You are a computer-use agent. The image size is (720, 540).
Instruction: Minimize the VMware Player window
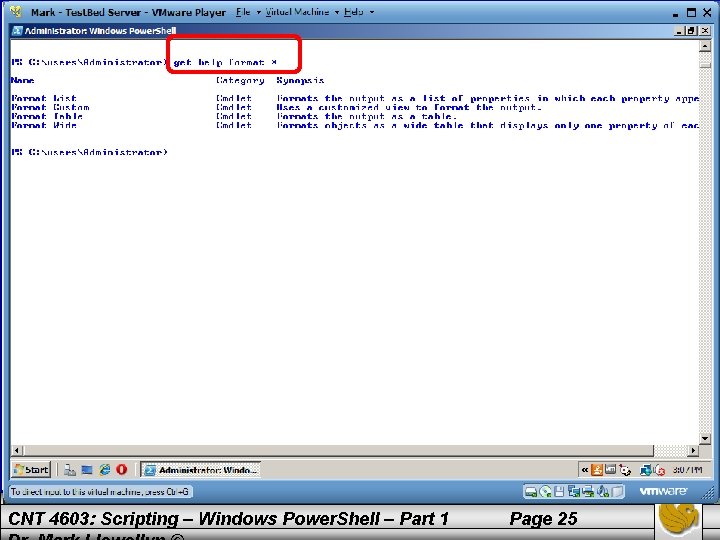tap(675, 13)
